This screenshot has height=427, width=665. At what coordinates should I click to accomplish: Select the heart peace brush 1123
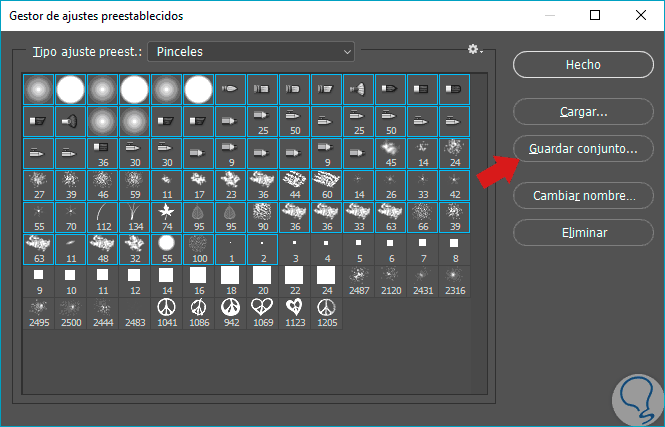click(x=295, y=310)
